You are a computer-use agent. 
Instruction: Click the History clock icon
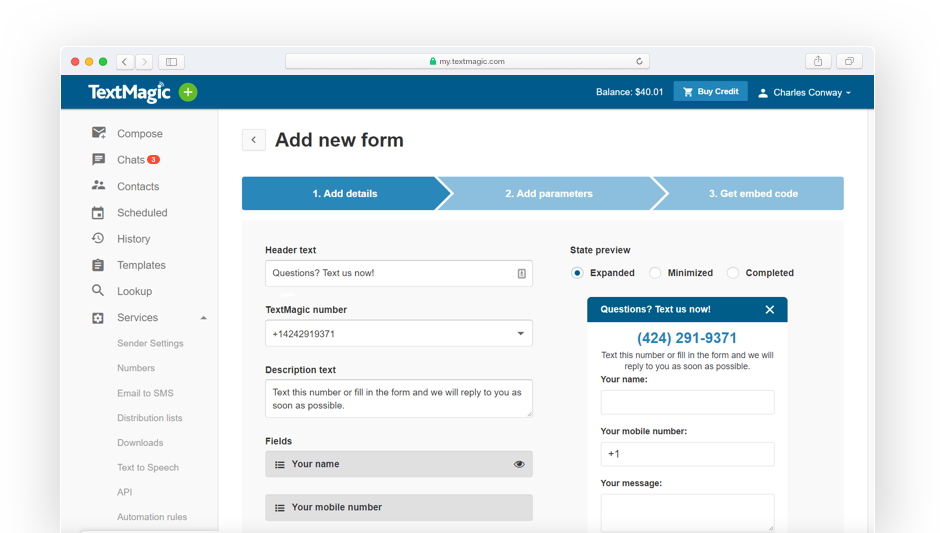click(x=98, y=239)
